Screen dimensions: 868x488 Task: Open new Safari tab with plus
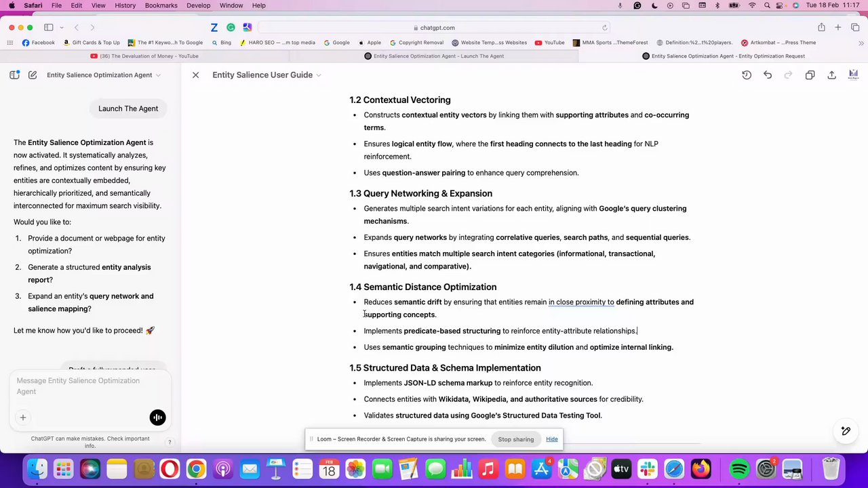coord(838,28)
